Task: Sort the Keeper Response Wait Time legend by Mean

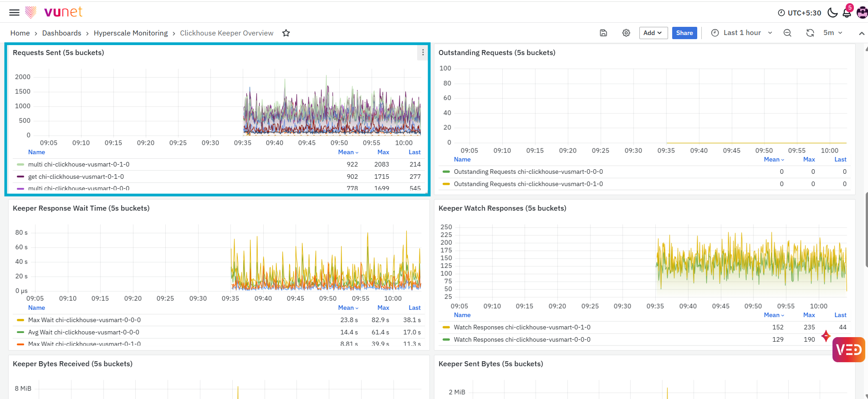Action: 348,308
